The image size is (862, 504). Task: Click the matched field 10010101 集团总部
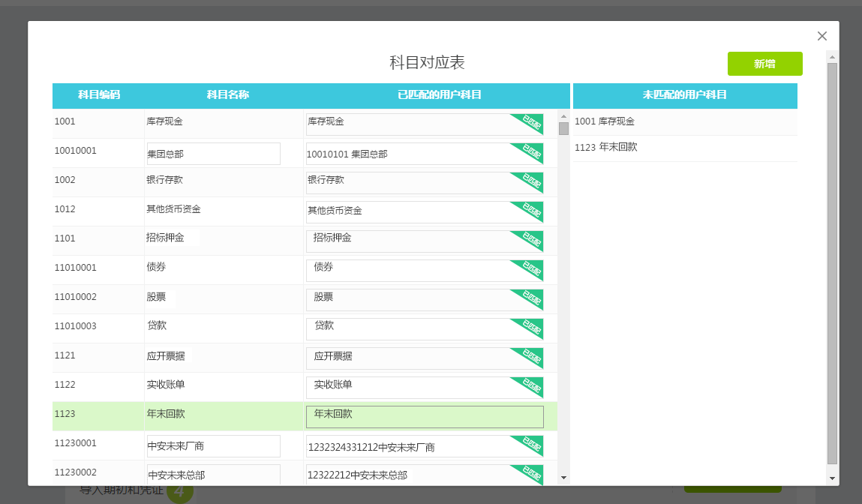pos(425,154)
